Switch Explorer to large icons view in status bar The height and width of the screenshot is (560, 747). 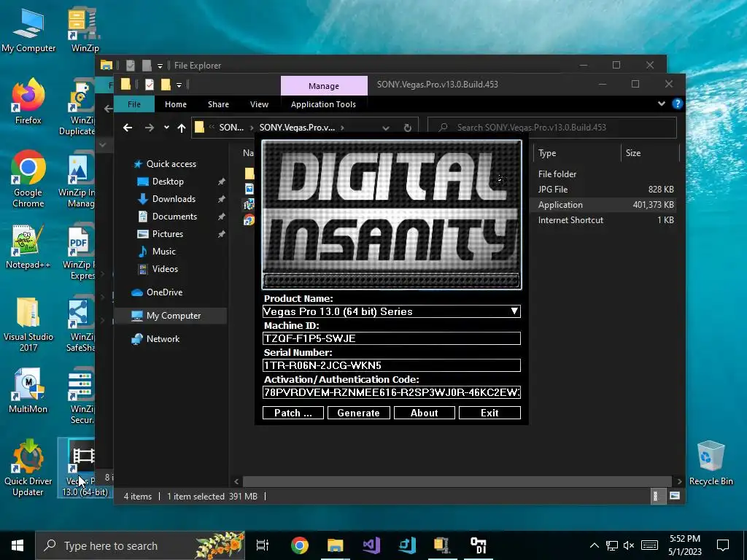(675, 496)
